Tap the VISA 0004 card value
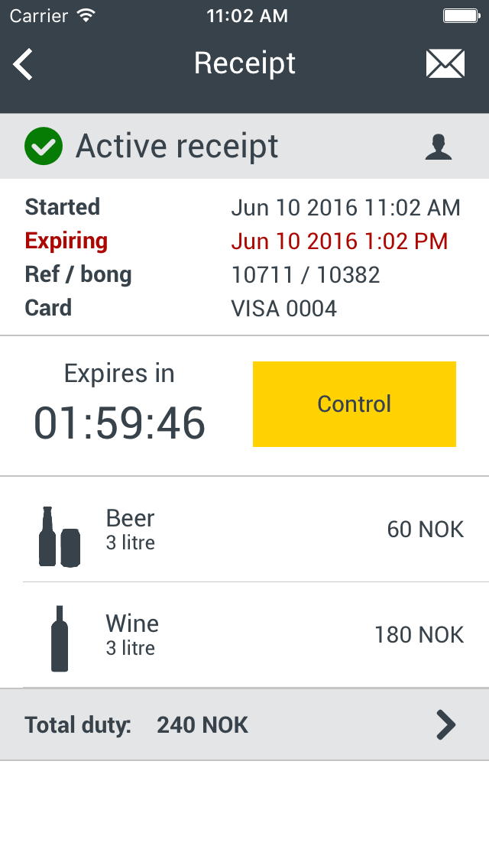Screen dimensions: 489x868 284,309
